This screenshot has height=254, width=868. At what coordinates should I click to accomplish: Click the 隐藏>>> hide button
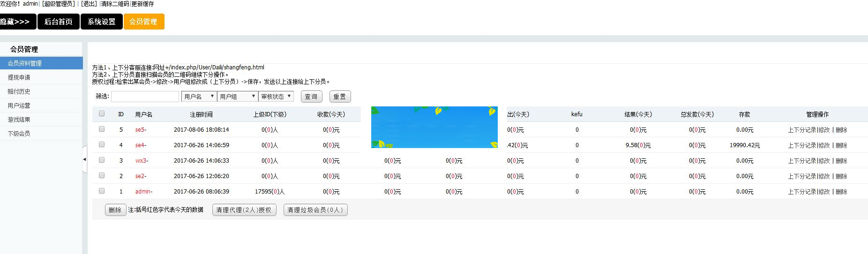tap(17, 22)
